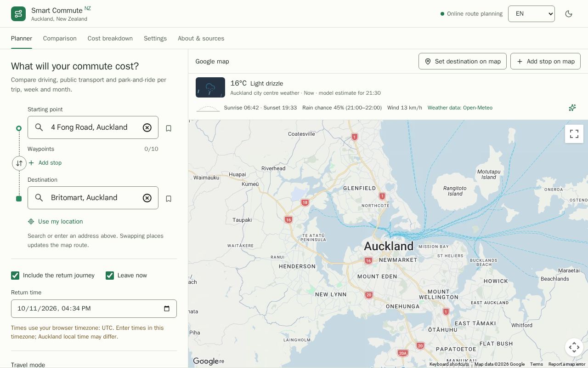Click Report a map error link

(567, 364)
